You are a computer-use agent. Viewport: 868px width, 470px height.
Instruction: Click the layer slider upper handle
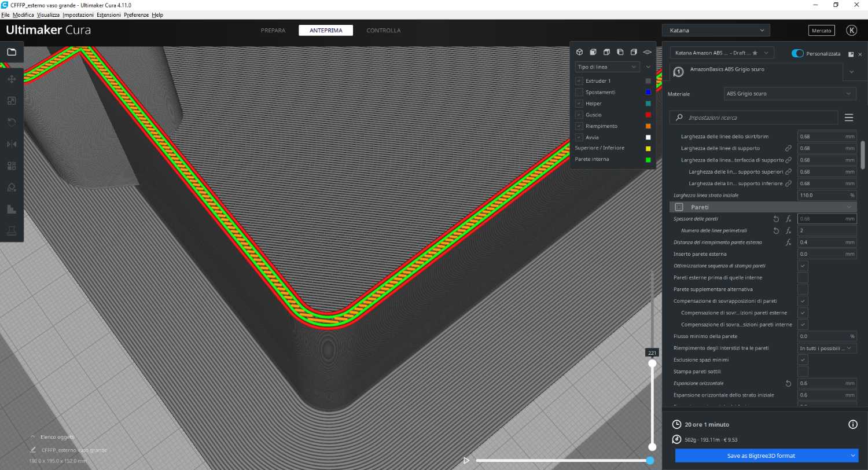(x=652, y=363)
